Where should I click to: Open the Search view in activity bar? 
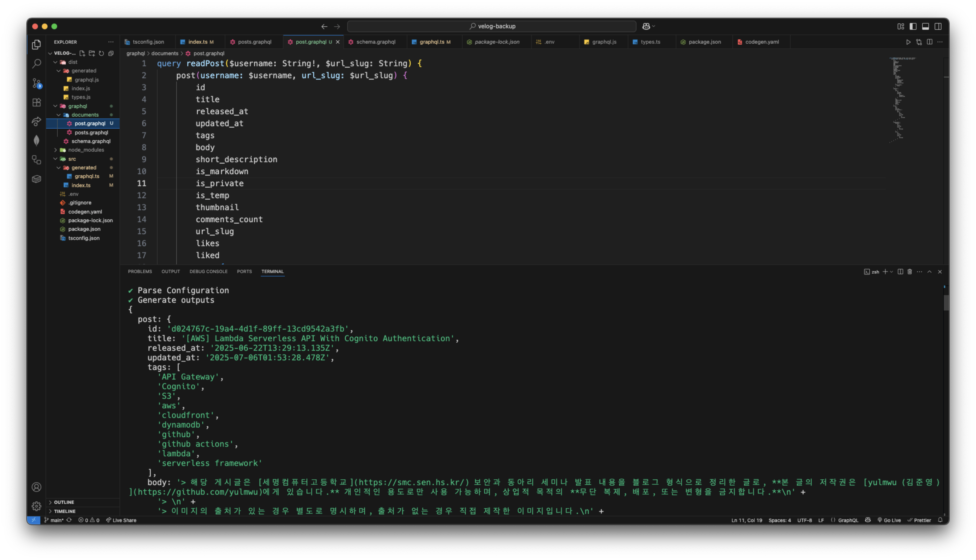pos(37,63)
